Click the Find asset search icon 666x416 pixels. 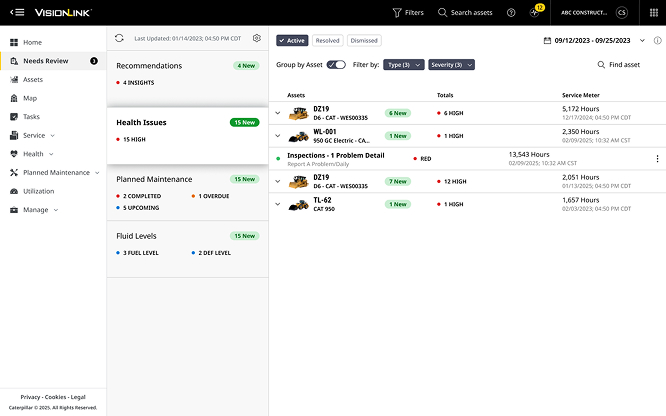(601, 65)
